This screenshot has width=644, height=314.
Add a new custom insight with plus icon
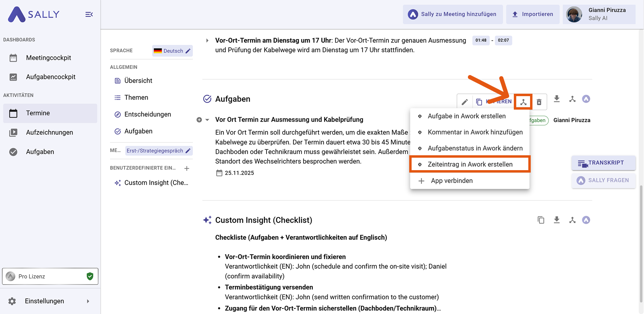tap(187, 168)
